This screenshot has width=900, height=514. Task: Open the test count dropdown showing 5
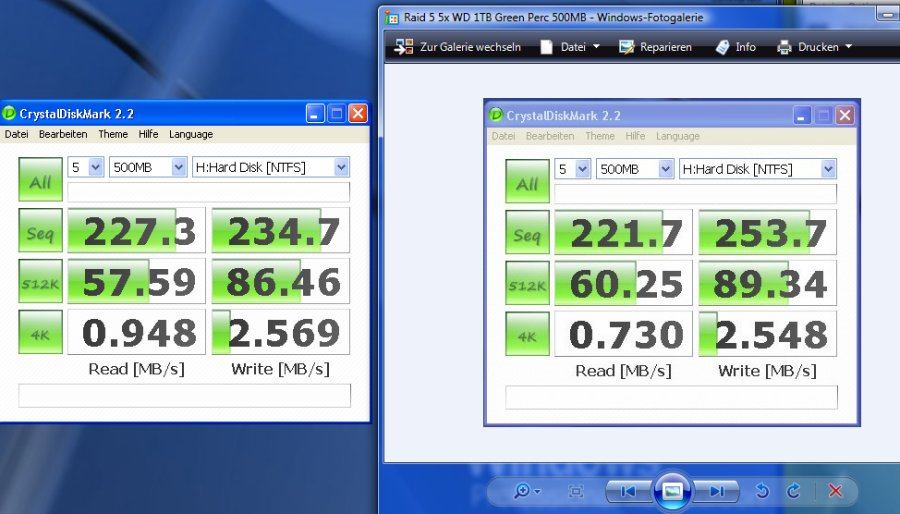(x=86, y=167)
